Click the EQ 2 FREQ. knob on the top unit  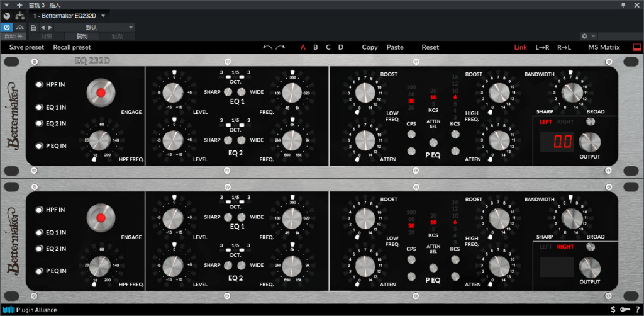pos(293,140)
